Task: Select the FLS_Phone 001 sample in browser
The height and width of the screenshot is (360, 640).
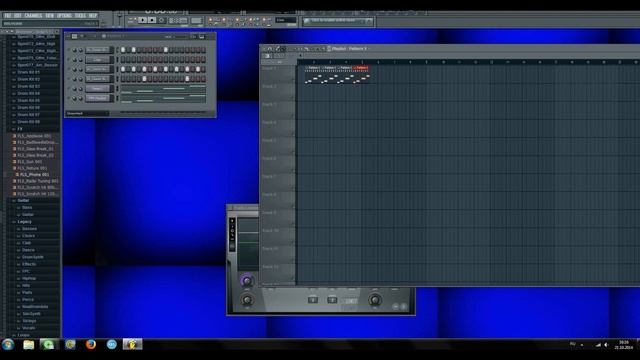Action: [x=34, y=175]
